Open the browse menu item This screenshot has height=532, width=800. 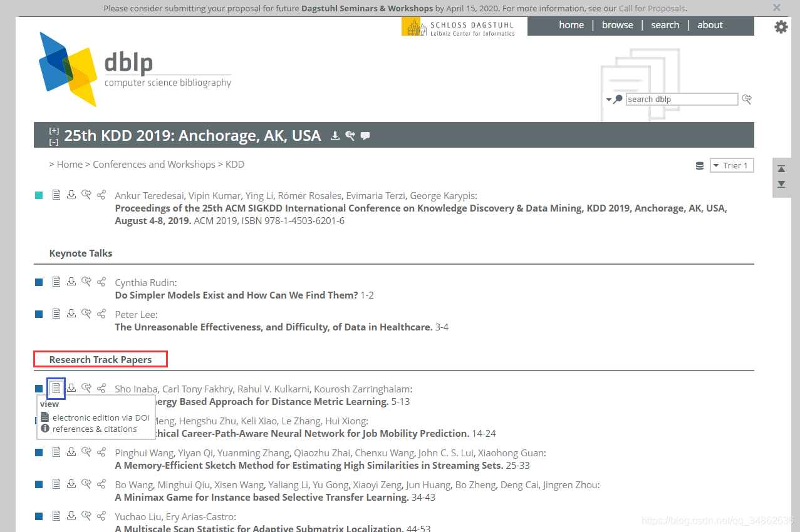(617, 25)
